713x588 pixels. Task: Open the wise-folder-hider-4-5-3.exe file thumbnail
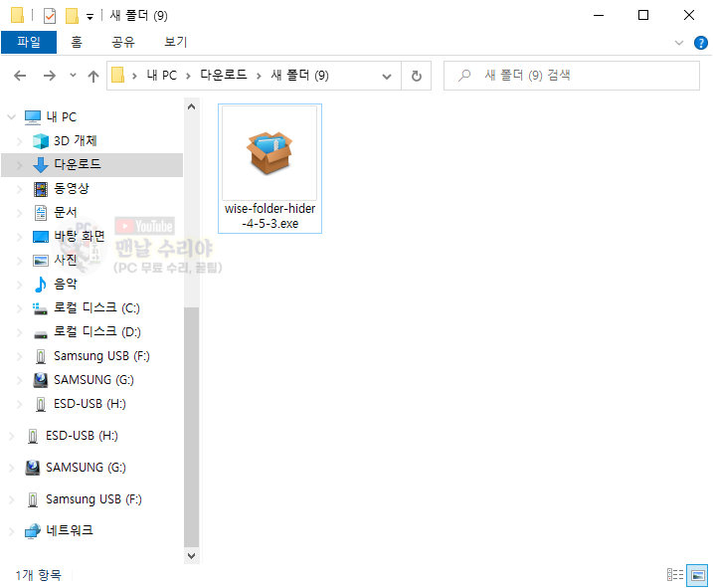click(x=269, y=153)
